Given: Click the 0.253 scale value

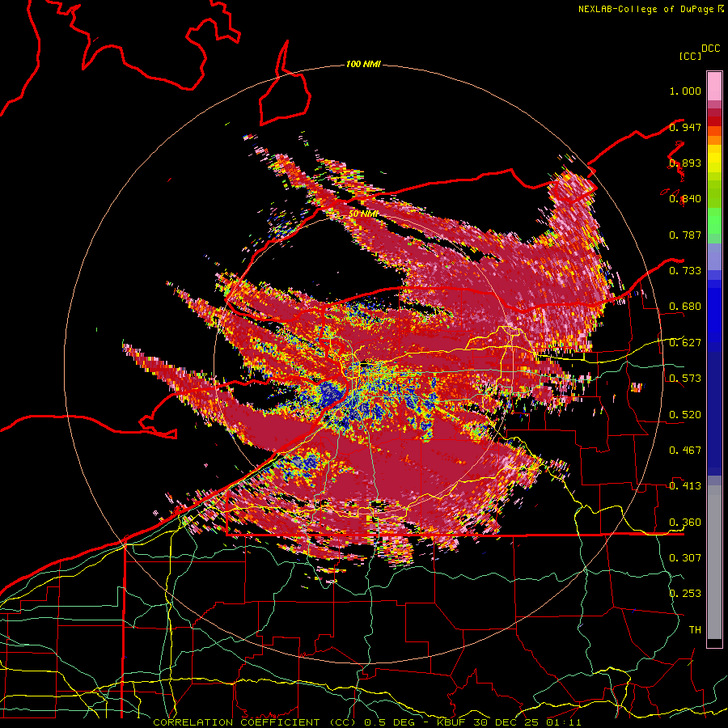Looking at the screenshot, I should click(685, 594).
